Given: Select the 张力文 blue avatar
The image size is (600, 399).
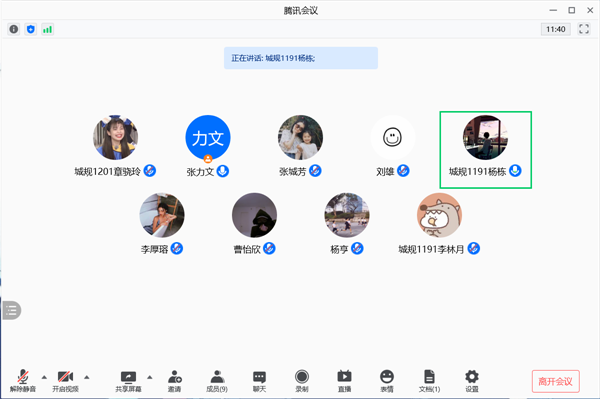Looking at the screenshot, I should tap(208, 137).
